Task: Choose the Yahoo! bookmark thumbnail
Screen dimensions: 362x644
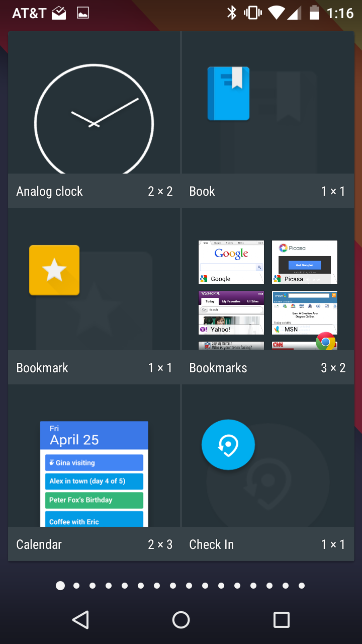Action: coord(231,312)
